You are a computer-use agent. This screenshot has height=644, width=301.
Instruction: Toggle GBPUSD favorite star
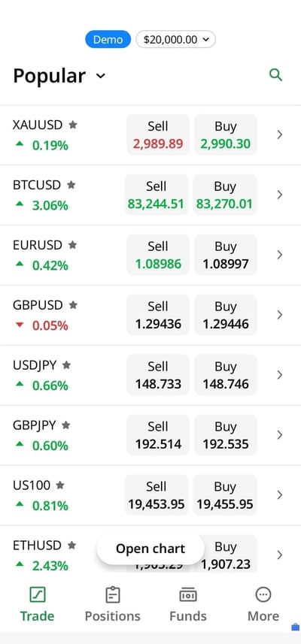(73, 305)
